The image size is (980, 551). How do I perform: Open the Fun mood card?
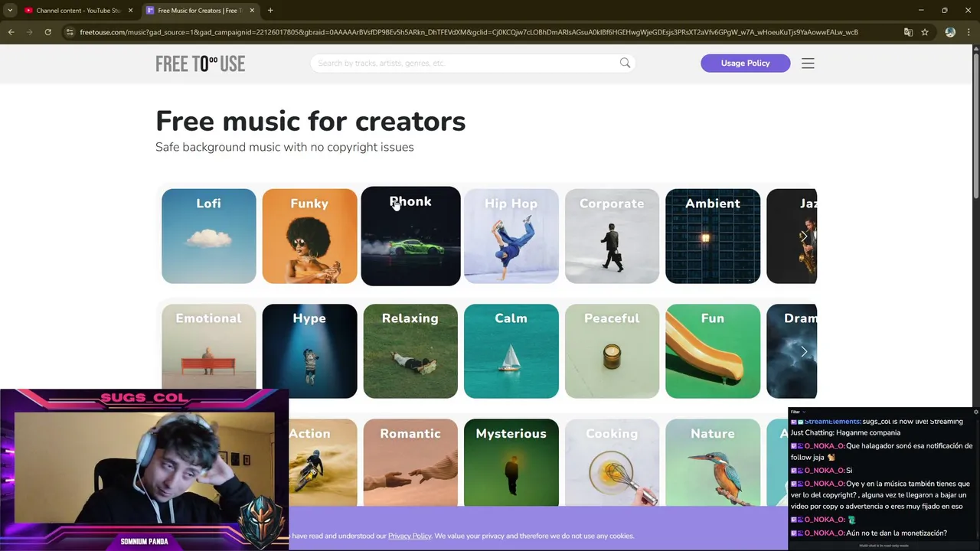pyautogui.click(x=713, y=351)
